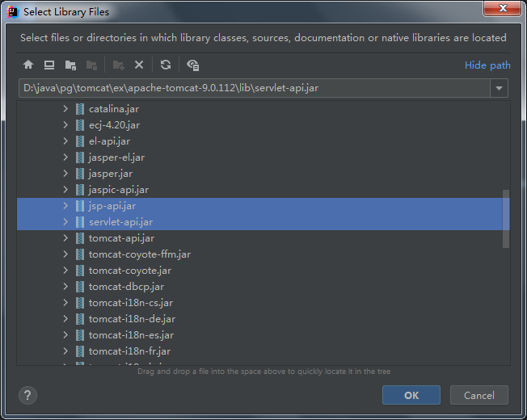
Task: Expand jaspic-api.jar node
Action: pos(65,189)
